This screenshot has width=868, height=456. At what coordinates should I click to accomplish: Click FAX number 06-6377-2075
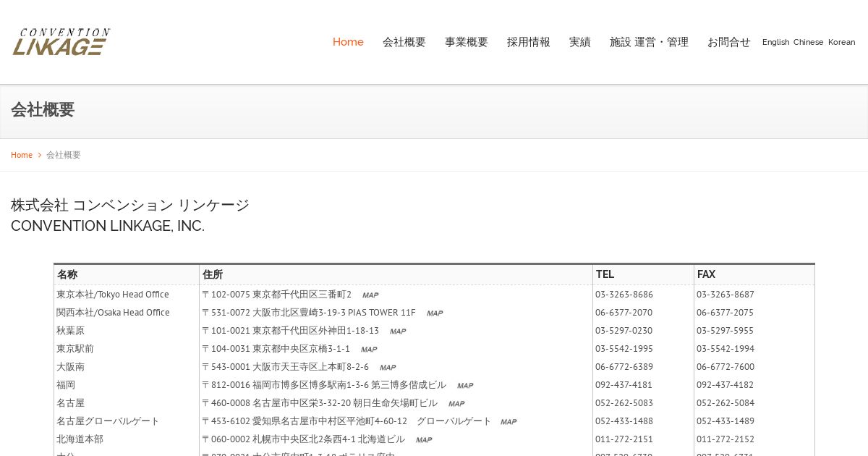click(x=726, y=313)
